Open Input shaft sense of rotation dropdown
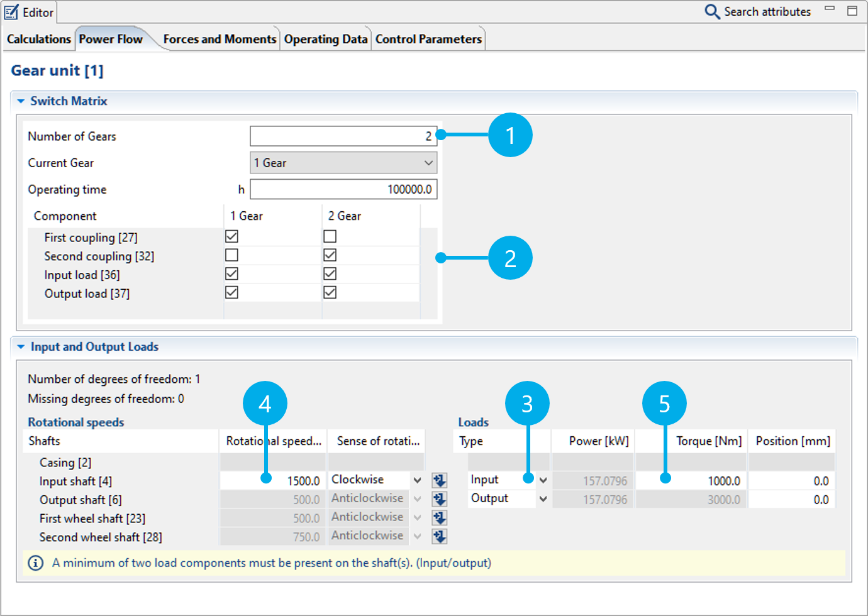 (x=417, y=480)
